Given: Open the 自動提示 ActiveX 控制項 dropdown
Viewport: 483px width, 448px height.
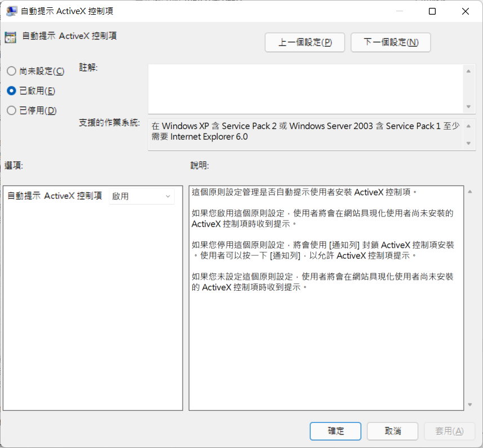Looking at the screenshot, I should [141, 196].
